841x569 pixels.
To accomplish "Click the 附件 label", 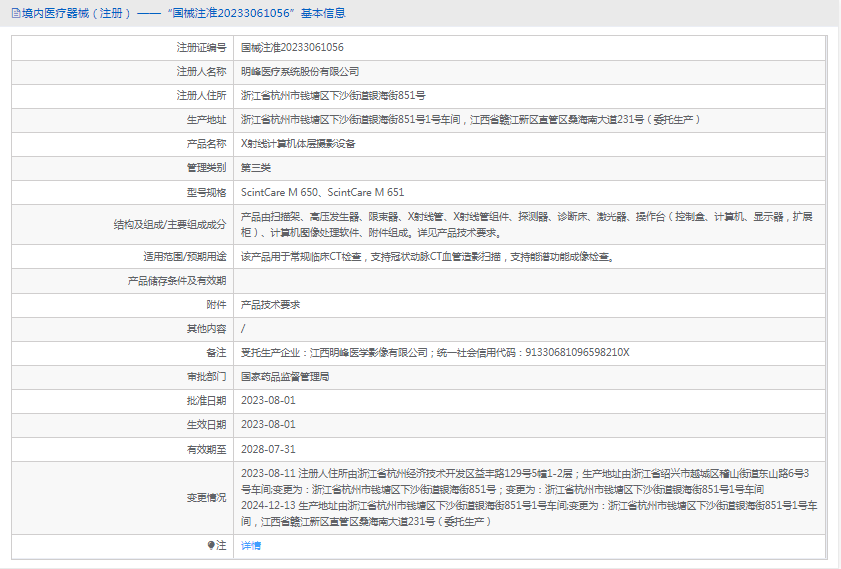I will pos(217,305).
